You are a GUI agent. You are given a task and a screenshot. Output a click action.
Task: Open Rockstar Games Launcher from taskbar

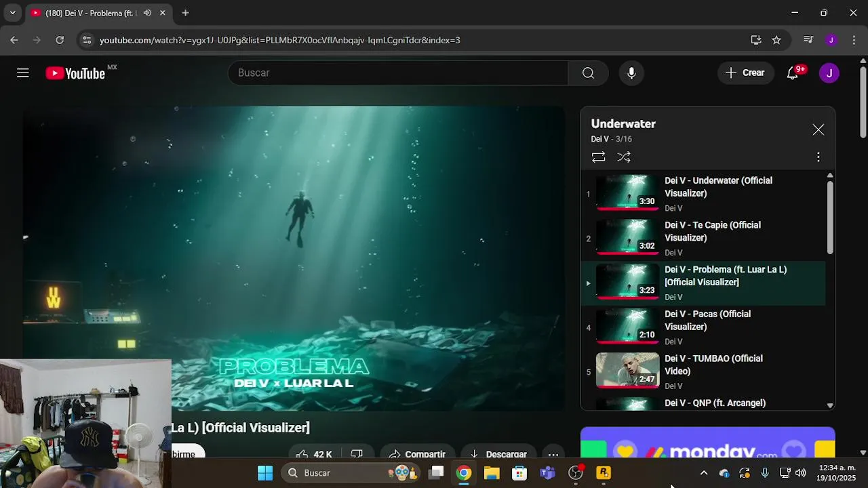[x=604, y=472]
